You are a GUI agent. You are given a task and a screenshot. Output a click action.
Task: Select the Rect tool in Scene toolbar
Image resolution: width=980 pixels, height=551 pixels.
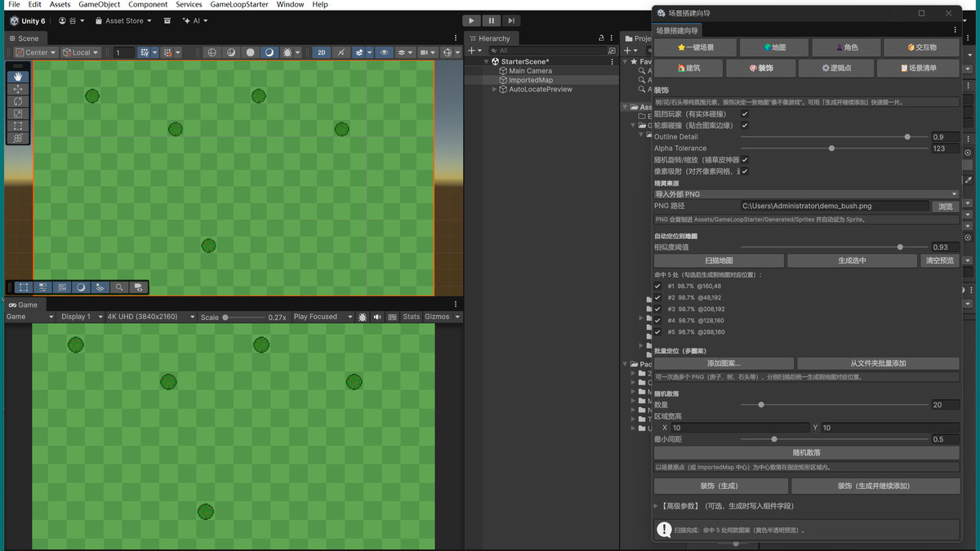[18, 126]
